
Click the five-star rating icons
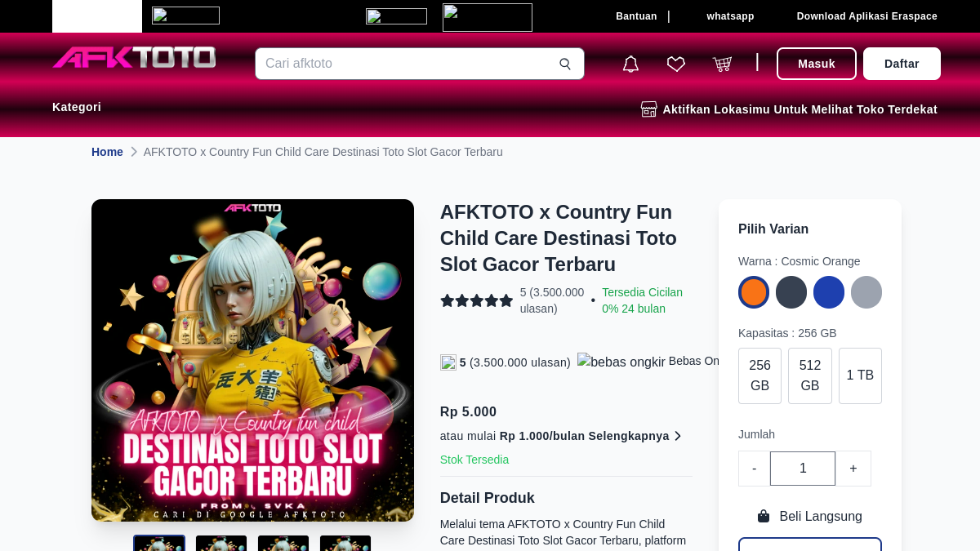point(477,300)
